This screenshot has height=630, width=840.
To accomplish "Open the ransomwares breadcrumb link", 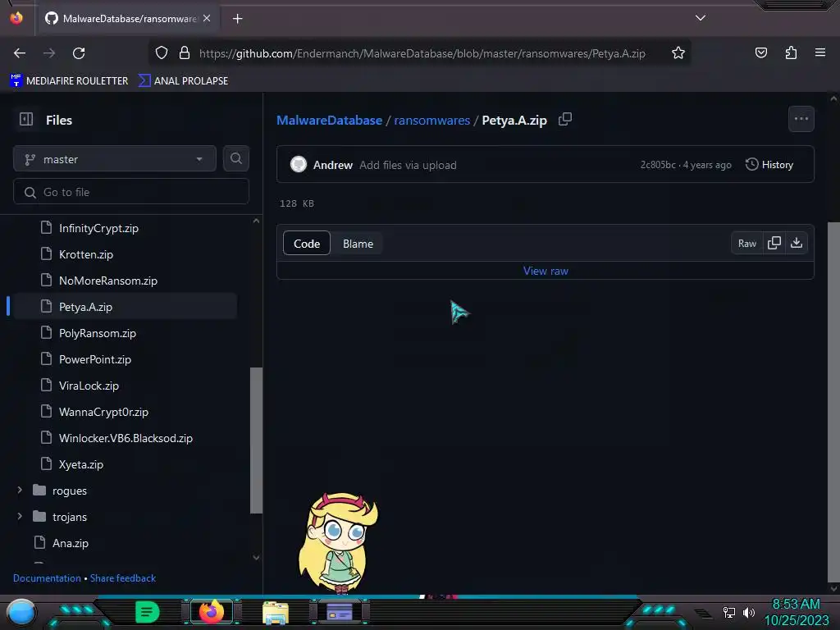I will coord(431,120).
